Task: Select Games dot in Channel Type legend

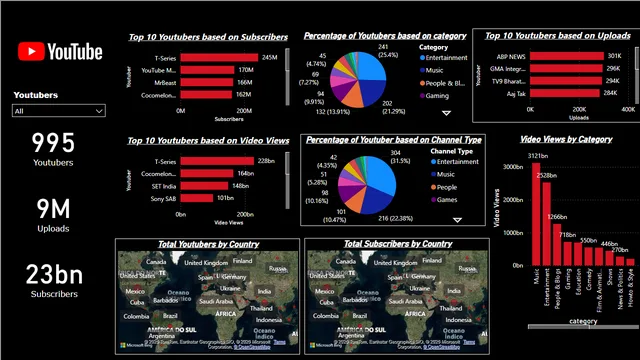Action: click(x=433, y=200)
